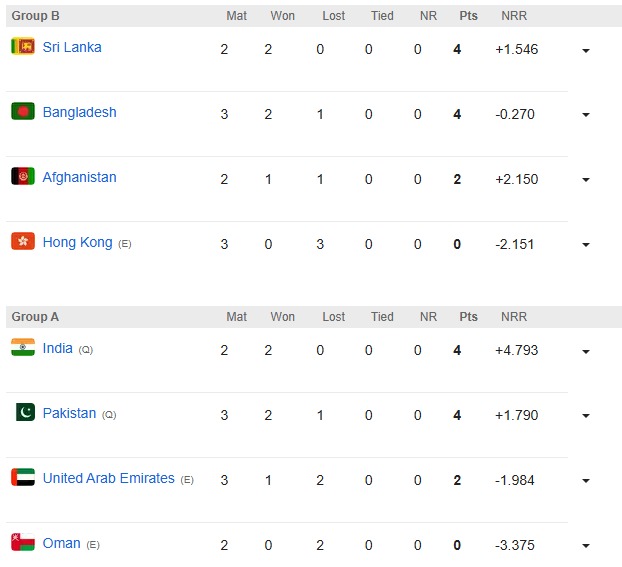Click the Oman flag icon
This screenshot has width=622, height=567.
point(23,543)
